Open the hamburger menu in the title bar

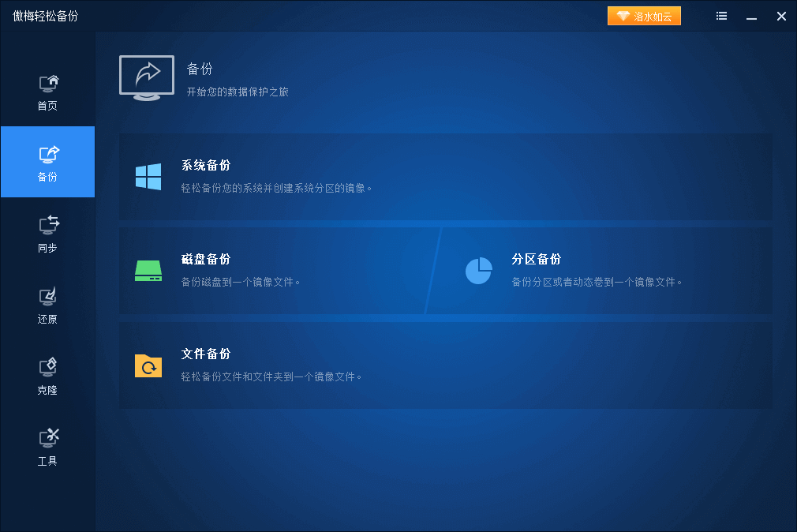pos(720,15)
